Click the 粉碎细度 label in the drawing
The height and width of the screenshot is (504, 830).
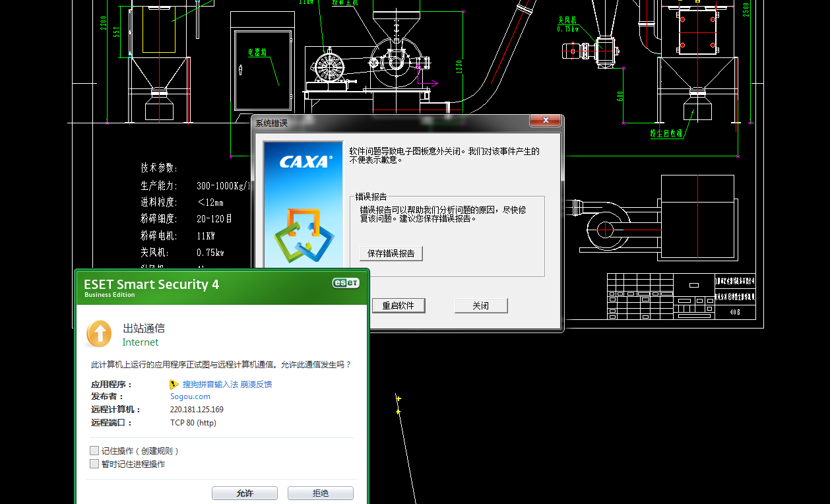(x=159, y=218)
